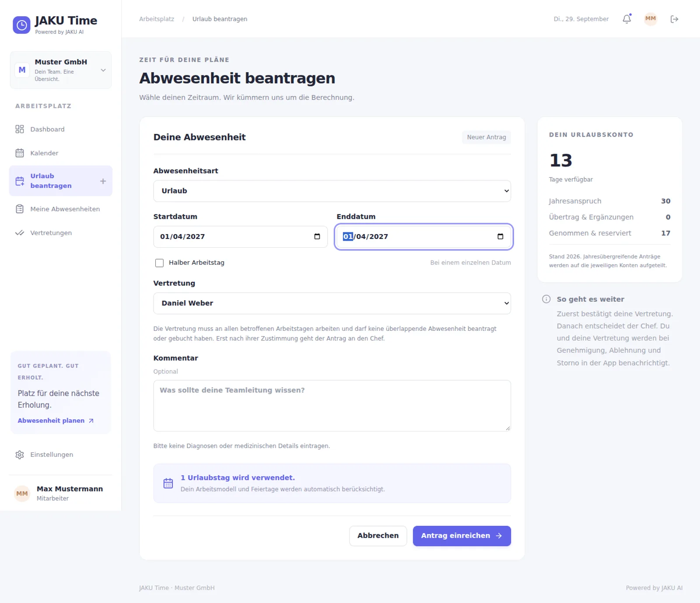Click the Kalender calendar icon
The image size is (700, 603).
pyautogui.click(x=20, y=153)
